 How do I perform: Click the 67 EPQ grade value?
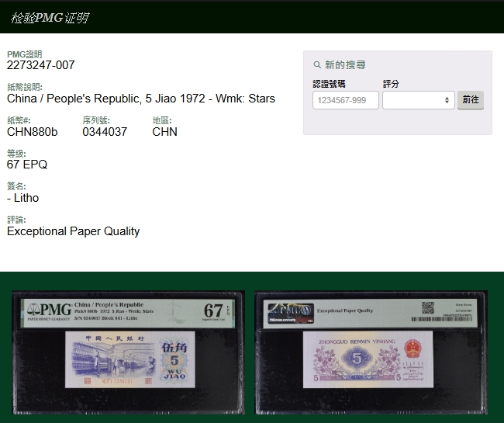click(27, 165)
